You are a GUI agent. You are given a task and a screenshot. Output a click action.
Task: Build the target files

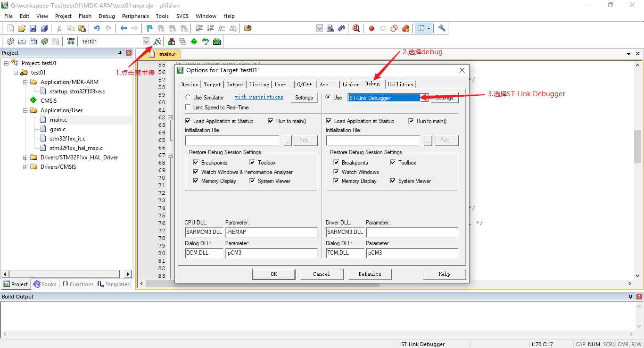22,41
